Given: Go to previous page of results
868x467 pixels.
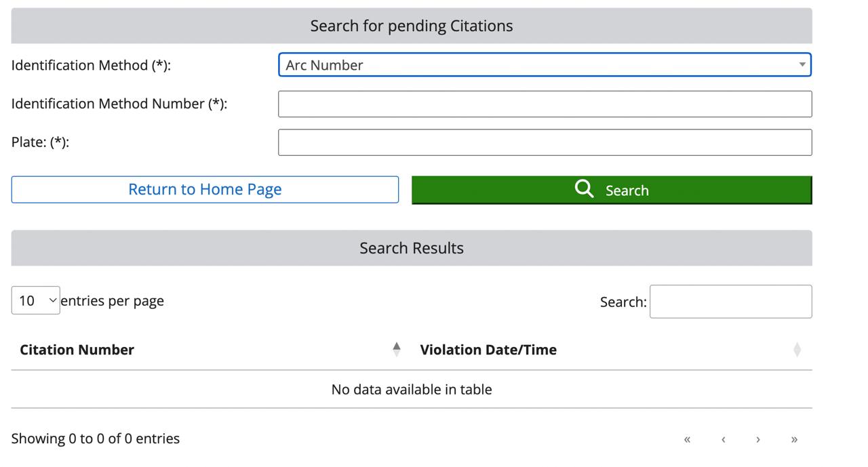Looking at the screenshot, I should [723, 439].
